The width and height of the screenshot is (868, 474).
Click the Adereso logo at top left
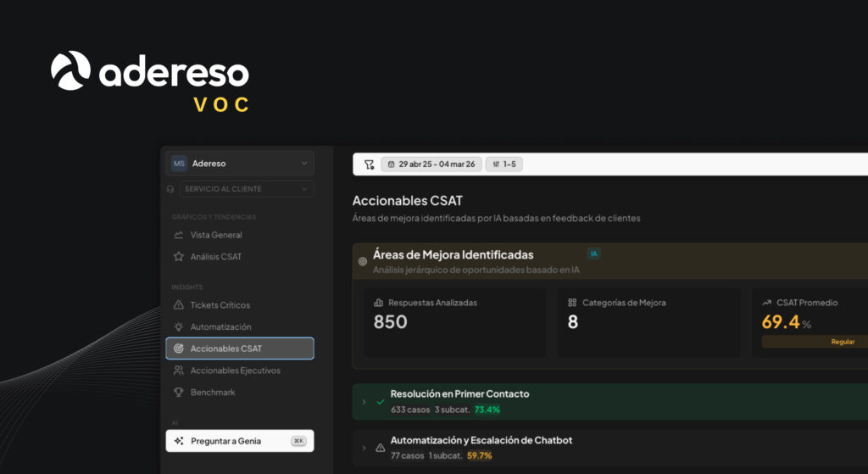(150, 72)
